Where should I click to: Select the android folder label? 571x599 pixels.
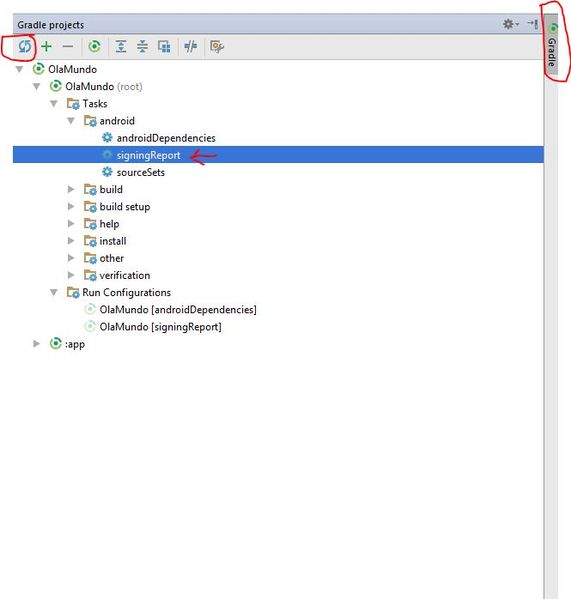[x=117, y=121]
